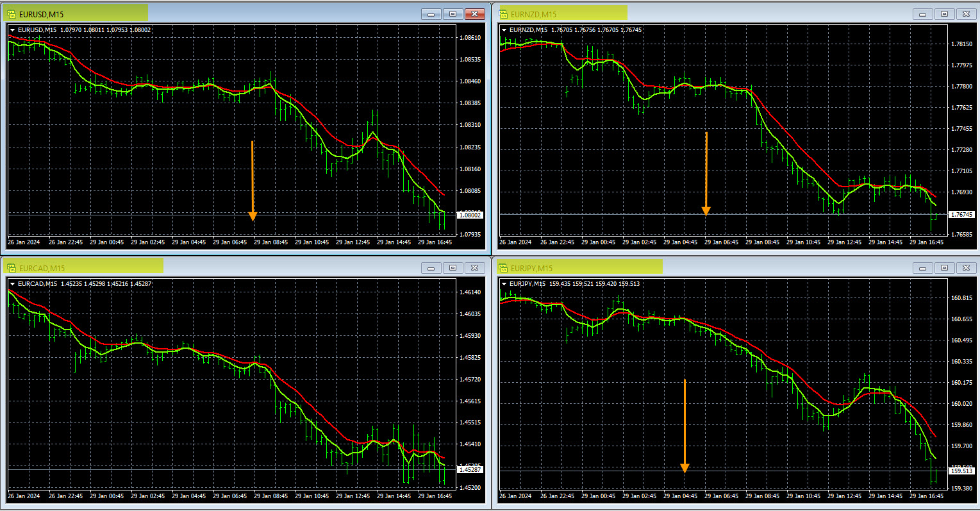This screenshot has width=980, height=511.
Task: Close the EURJPY chart window
Action: pos(966,267)
